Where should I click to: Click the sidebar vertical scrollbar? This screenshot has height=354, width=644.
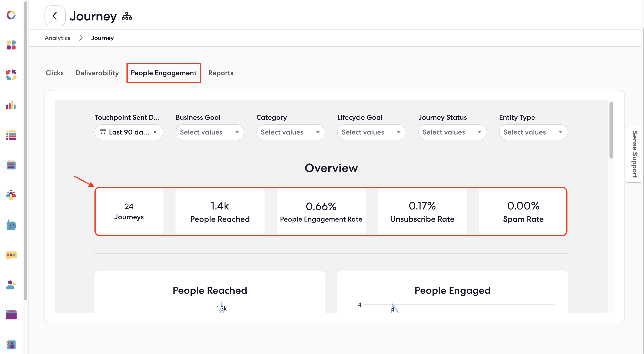click(x=25, y=150)
